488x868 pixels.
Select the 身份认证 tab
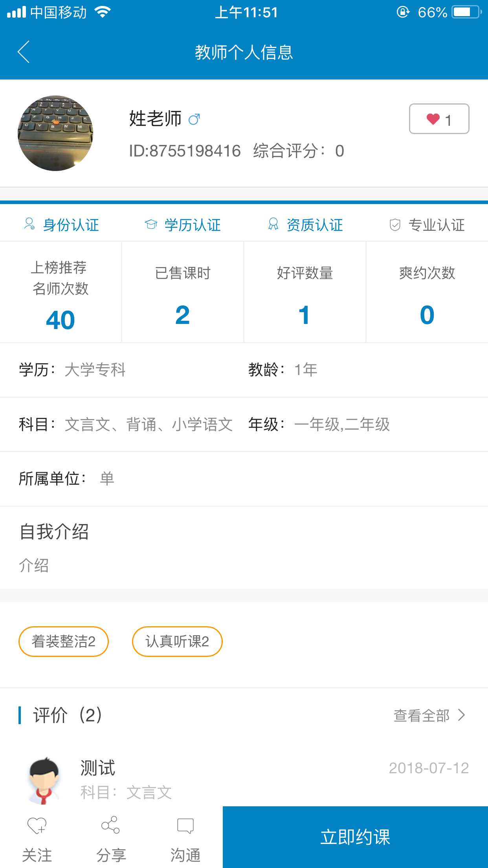pyautogui.click(x=62, y=225)
